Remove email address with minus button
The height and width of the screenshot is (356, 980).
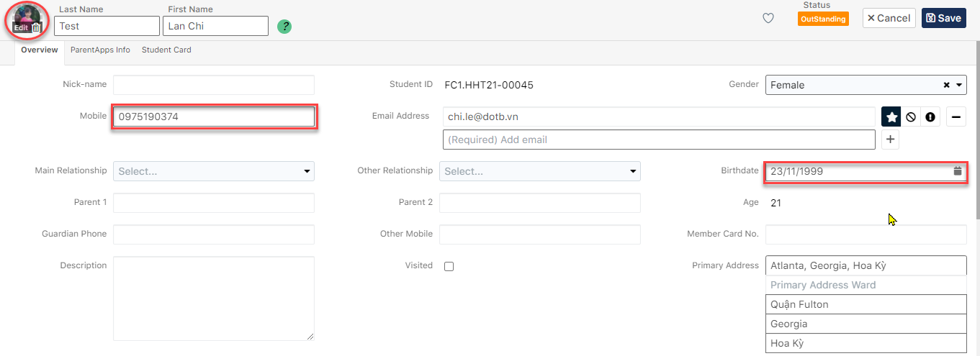(x=956, y=117)
